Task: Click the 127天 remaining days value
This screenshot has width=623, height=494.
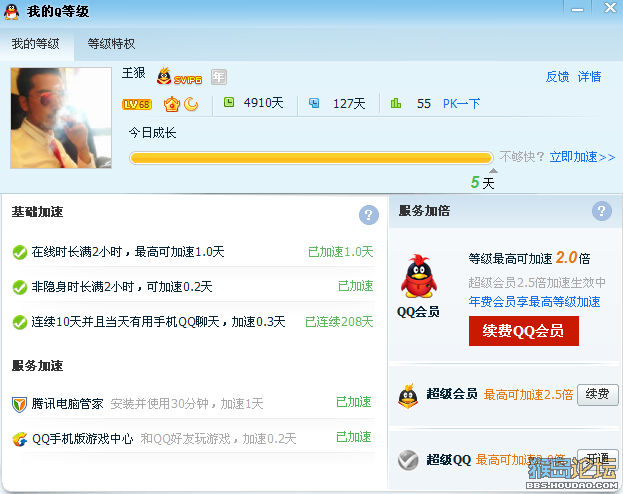Action: tap(349, 104)
